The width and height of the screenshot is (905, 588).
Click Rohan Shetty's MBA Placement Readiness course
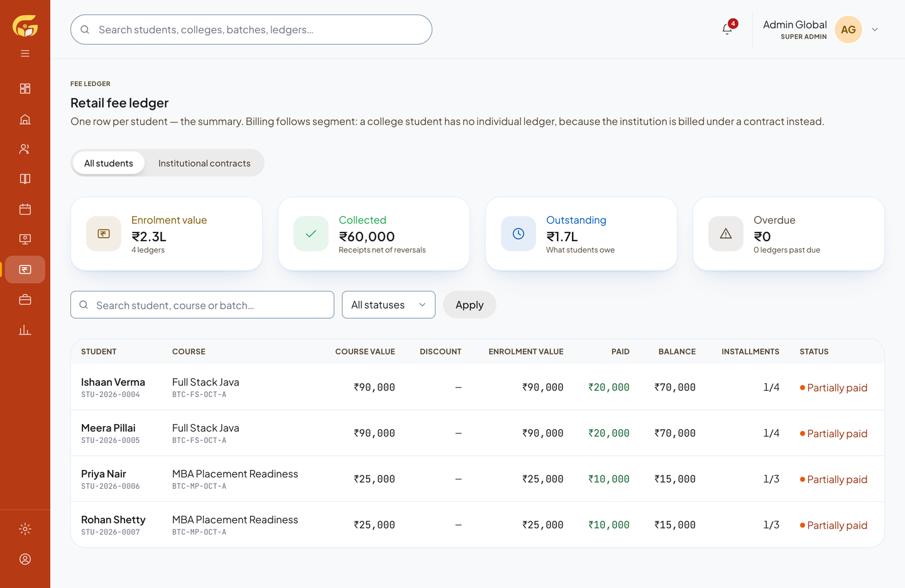235,520
